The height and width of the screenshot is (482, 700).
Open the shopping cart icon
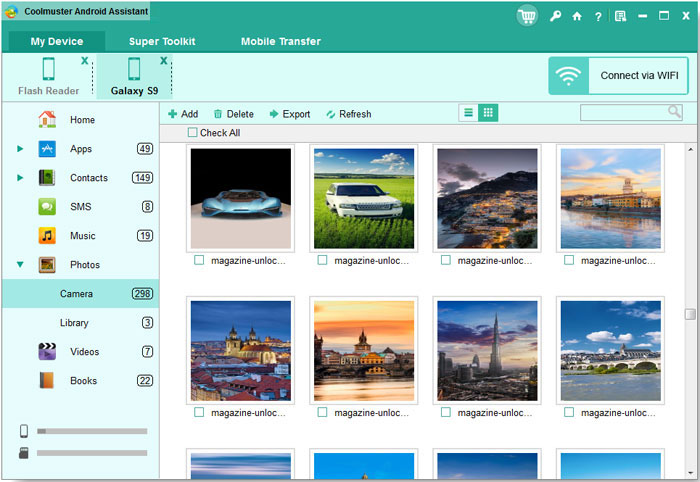coord(527,16)
